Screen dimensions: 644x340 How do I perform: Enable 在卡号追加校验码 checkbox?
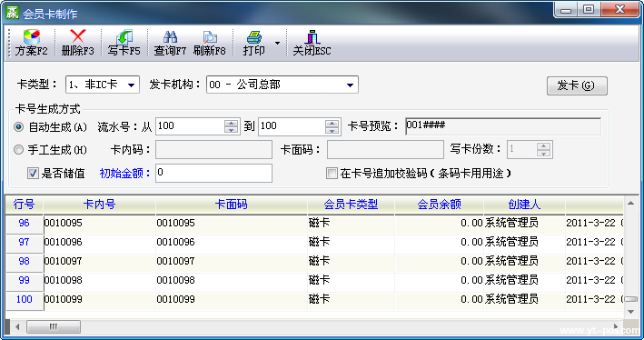click(332, 173)
